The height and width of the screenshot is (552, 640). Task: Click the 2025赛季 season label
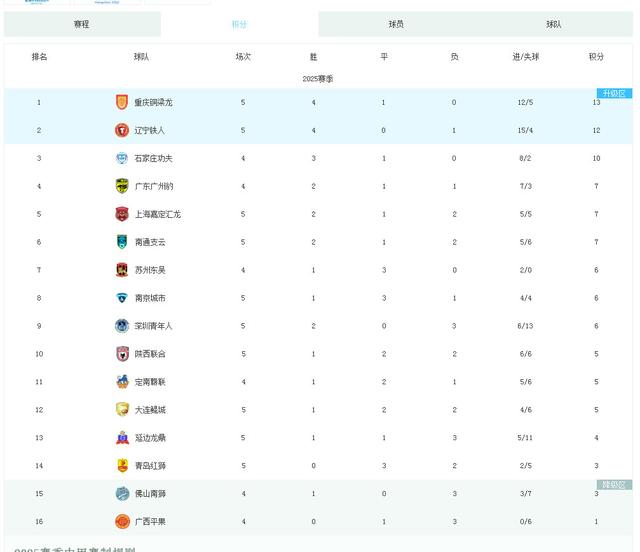tap(318, 79)
